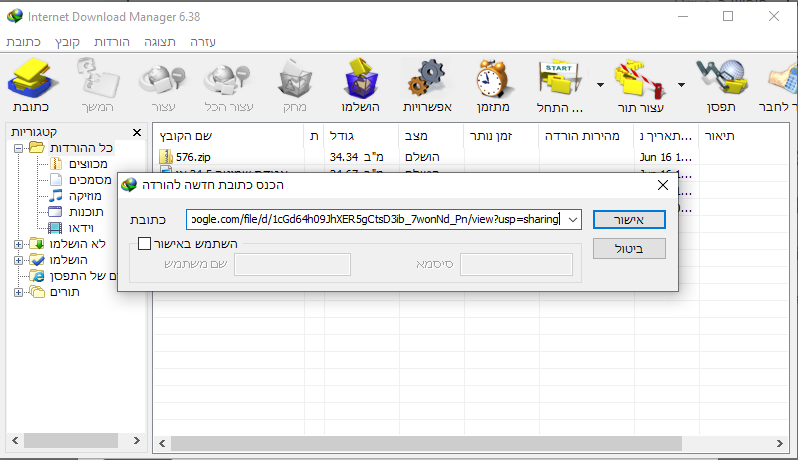The height and width of the screenshot is (460, 798).
Task: Select Music (מוזיקה) category
Action: point(85,196)
